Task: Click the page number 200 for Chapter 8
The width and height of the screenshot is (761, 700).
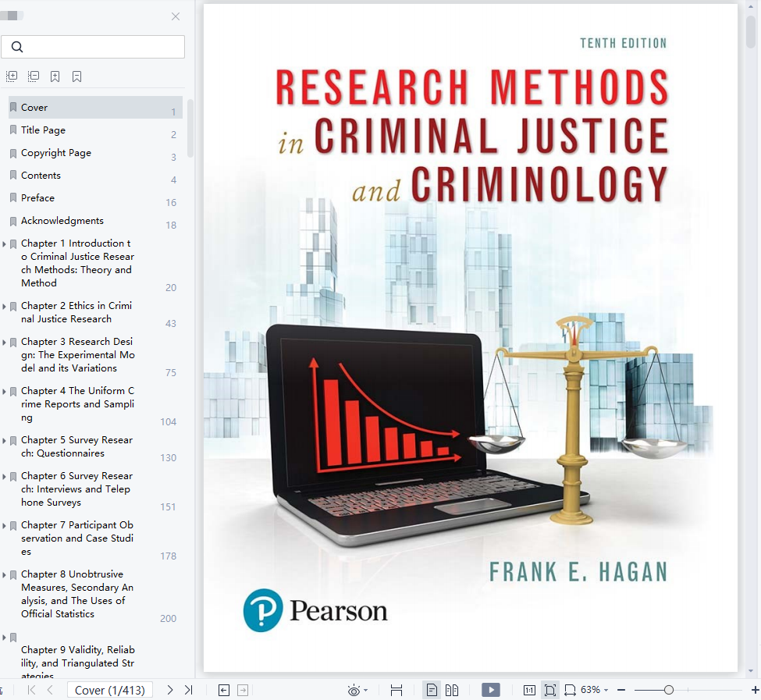Action: (x=169, y=619)
